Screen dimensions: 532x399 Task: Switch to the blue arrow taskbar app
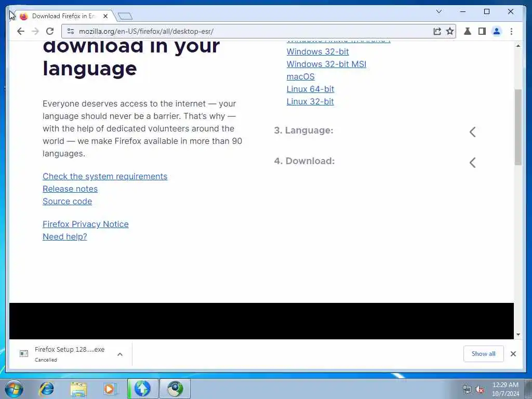click(x=142, y=389)
